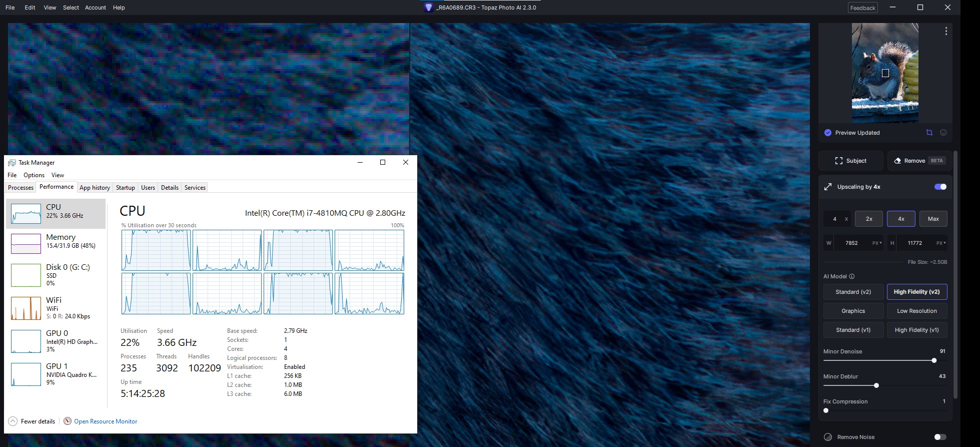Click the AI Model info icon
Screen dimensions: 980x447
tap(852, 276)
